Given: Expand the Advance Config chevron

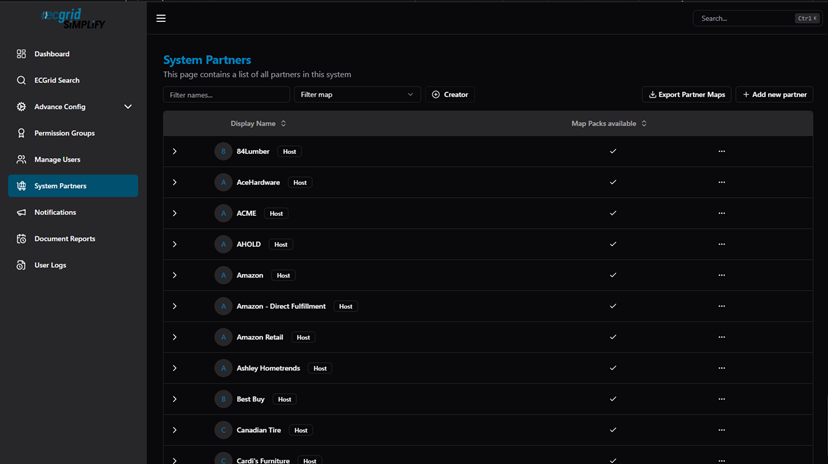Looking at the screenshot, I should point(128,107).
